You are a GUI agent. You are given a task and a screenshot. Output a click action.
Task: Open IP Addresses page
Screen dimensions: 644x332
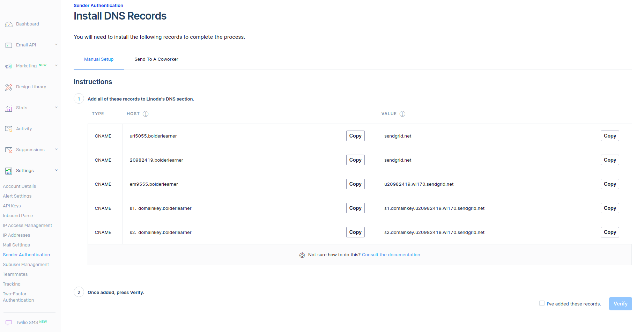[x=16, y=235]
